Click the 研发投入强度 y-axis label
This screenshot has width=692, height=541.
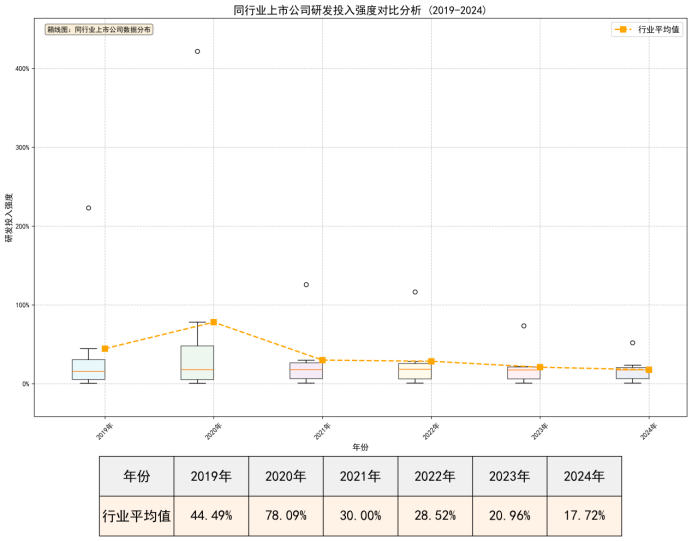9,218
